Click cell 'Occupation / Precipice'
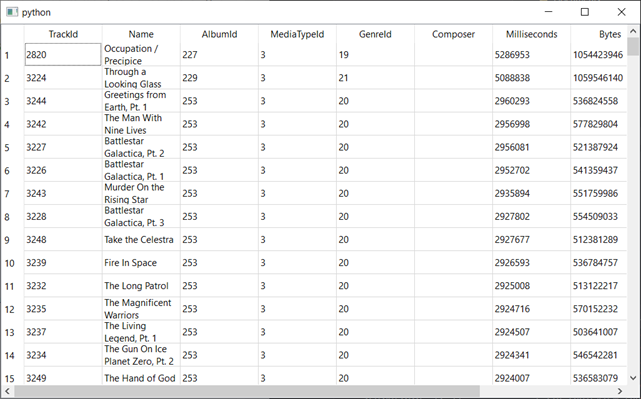Image resolution: width=641 pixels, height=399 pixels. pyautogui.click(x=141, y=55)
